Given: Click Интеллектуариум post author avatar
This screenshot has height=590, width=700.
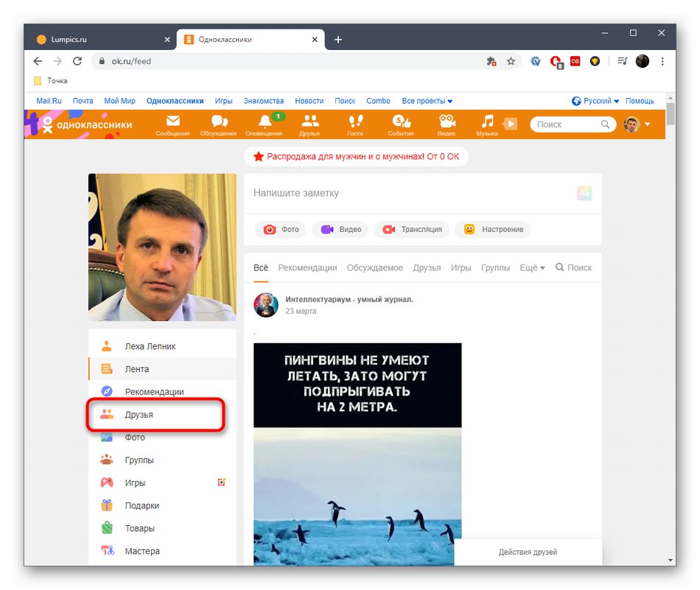Looking at the screenshot, I should [266, 305].
